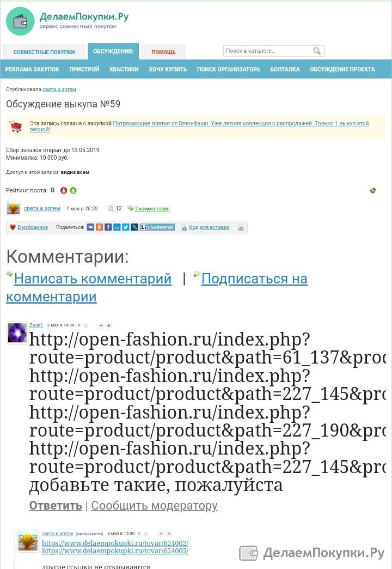Viewport: 392px width, 569px height.
Task: Open the Совместные покупки tab
Action: pyautogui.click(x=44, y=52)
